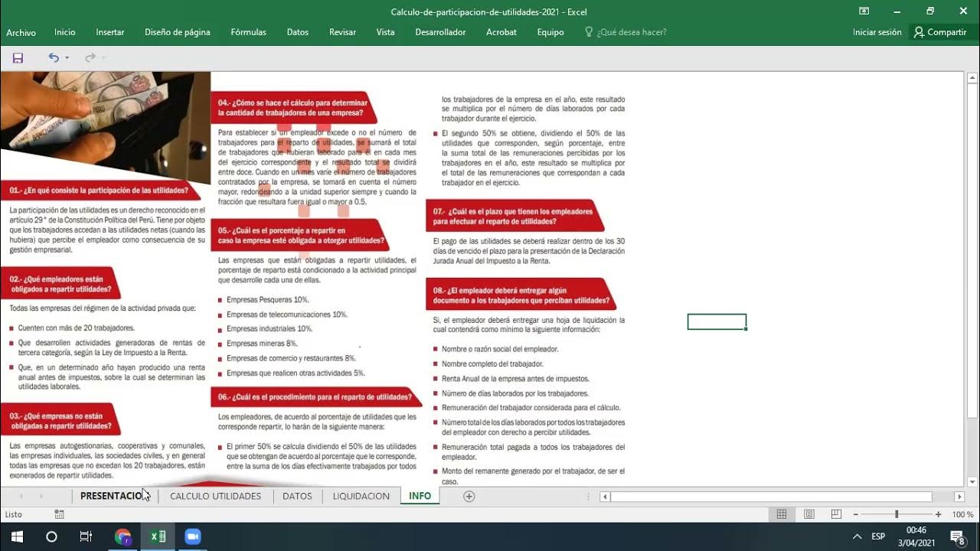
Task: Click the Redo arrow icon
Action: (90, 57)
